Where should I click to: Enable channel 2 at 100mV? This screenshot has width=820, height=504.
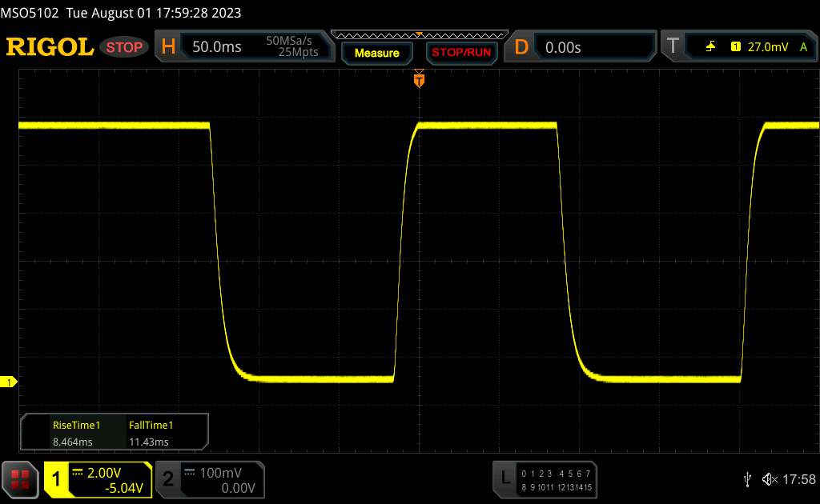coord(208,479)
